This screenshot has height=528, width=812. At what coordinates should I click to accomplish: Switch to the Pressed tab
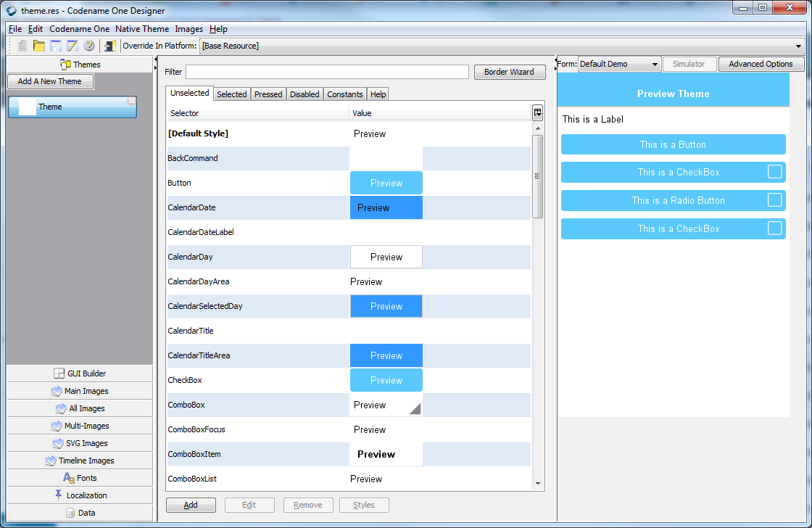click(x=268, y=94)
